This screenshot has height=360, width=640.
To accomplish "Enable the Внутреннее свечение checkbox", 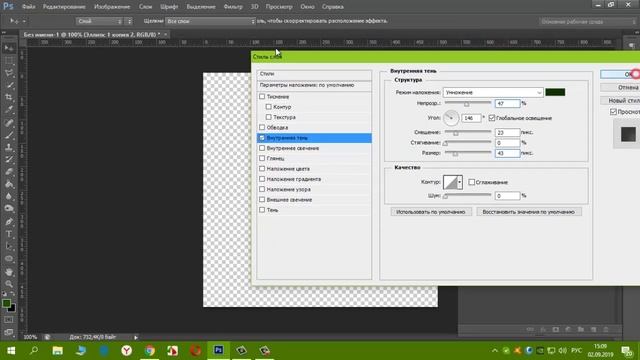I will click(262, 148).
